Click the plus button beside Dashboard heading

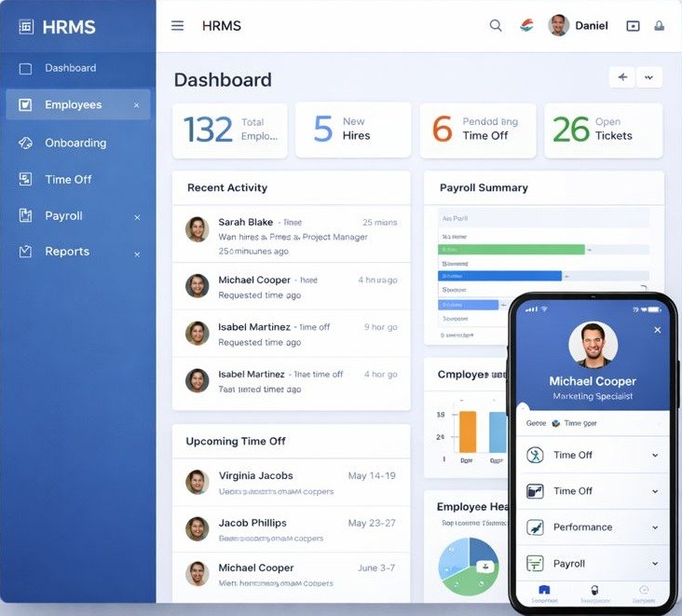pos(622,77)
